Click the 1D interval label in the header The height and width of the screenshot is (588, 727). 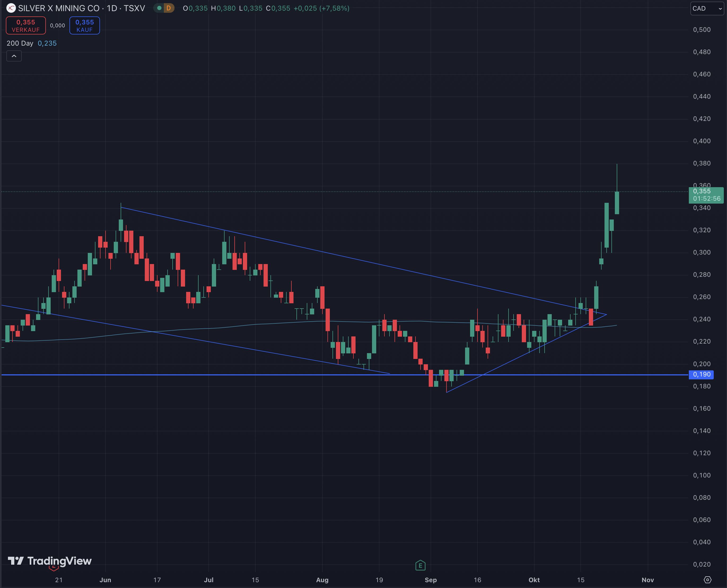point(112,8)
